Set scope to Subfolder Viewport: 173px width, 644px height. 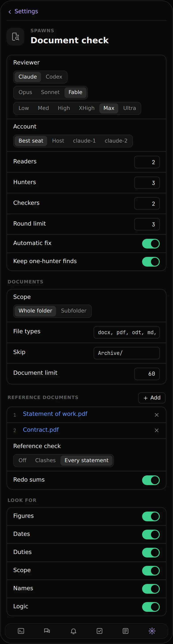74,311
